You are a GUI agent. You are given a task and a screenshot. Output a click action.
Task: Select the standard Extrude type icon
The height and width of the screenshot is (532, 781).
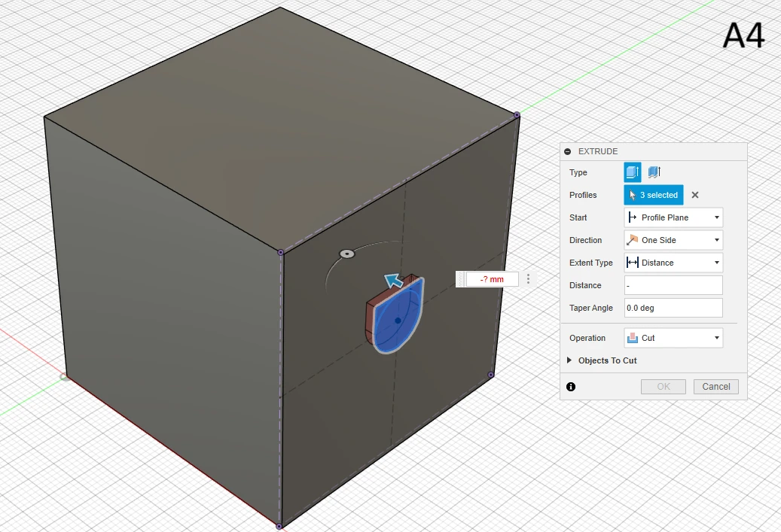coord(632,172)
